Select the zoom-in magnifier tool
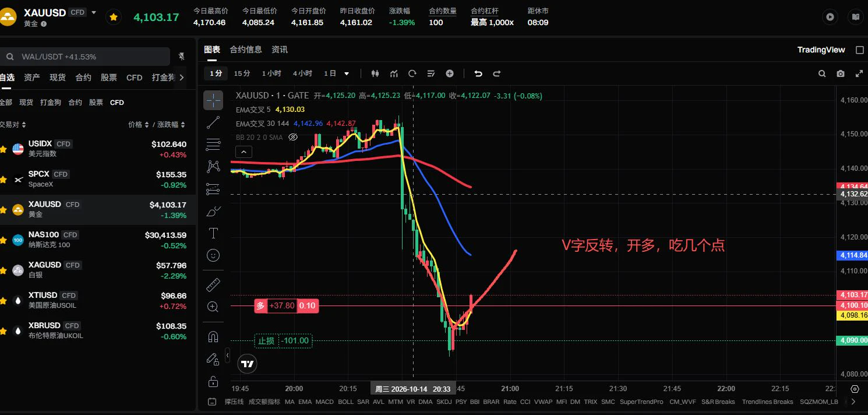The width and height of the screenshot is (868, 415). [213, 307]
